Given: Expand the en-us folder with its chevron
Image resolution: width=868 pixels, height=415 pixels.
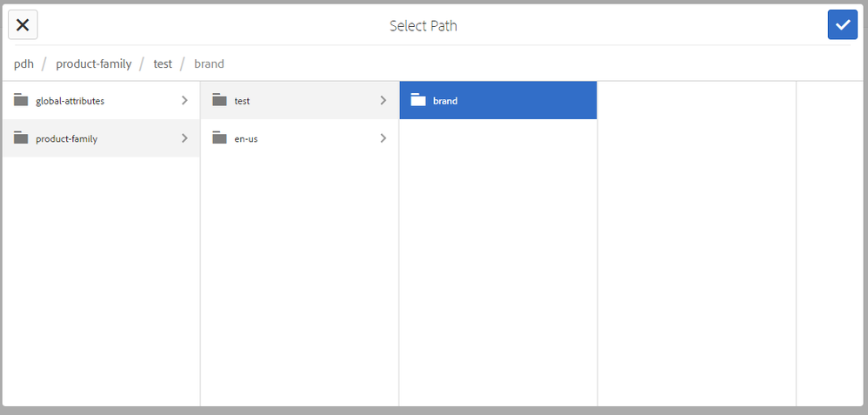Looking at the screenshot, I should (383, 137).
